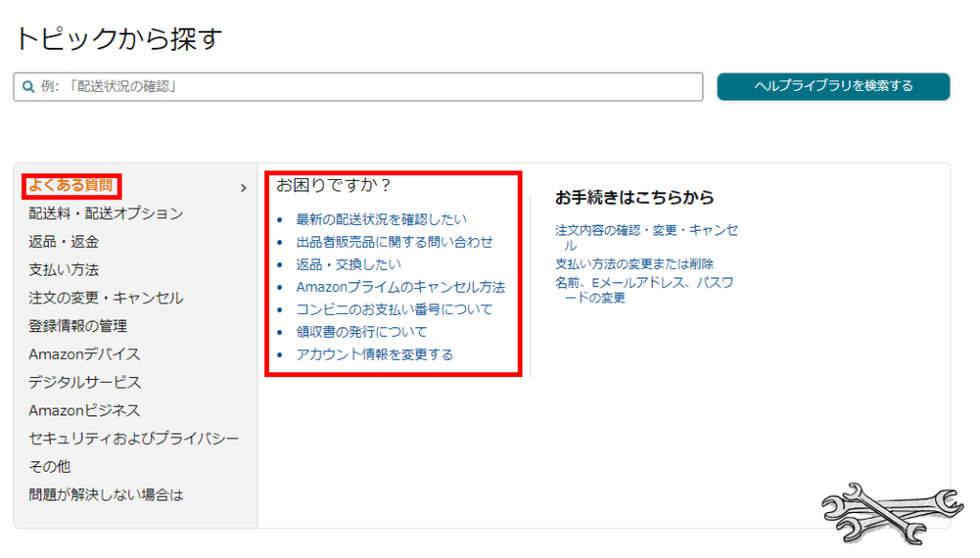Open 名前、Eメールアドレス、パスワードの変更 link
Screen dimensions: 980x558
pos(644,290)
